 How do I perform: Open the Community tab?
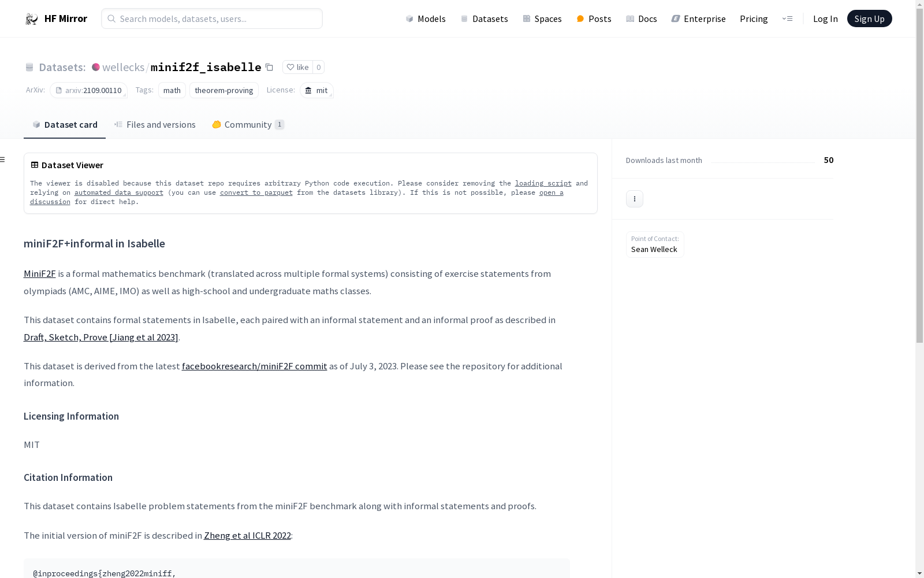[x=248, y=125]
